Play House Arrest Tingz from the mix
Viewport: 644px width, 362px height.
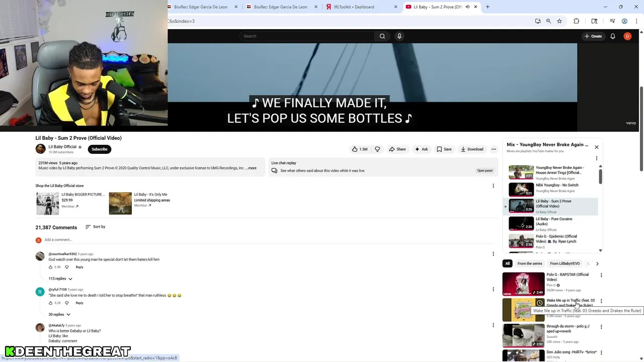click(x=551, y=172)
